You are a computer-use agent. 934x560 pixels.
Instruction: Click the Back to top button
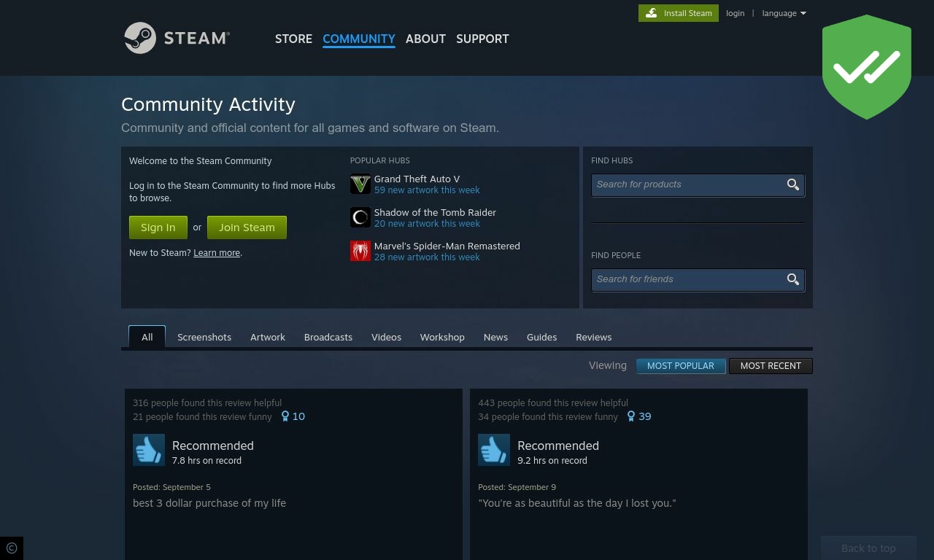(868, 548)
